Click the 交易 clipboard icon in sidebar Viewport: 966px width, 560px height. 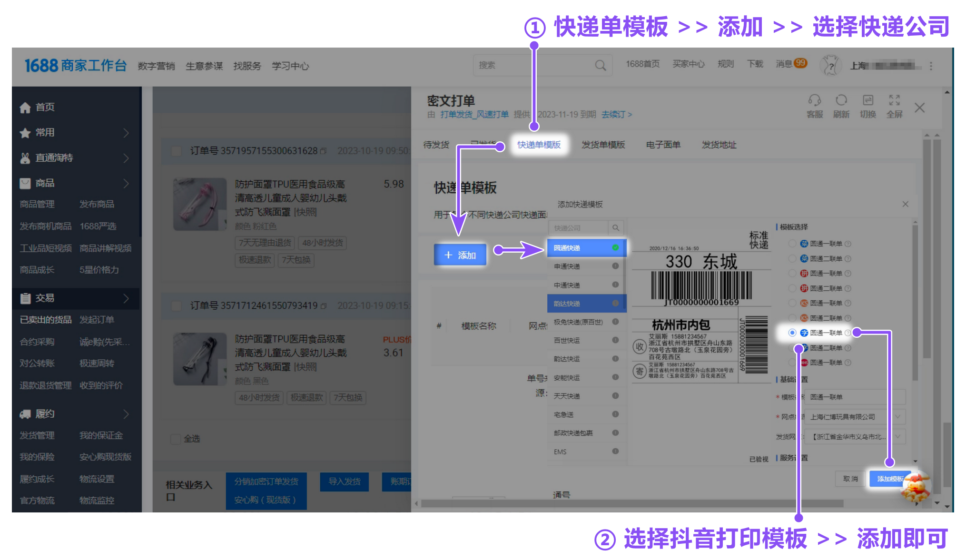tap(25, 298)
